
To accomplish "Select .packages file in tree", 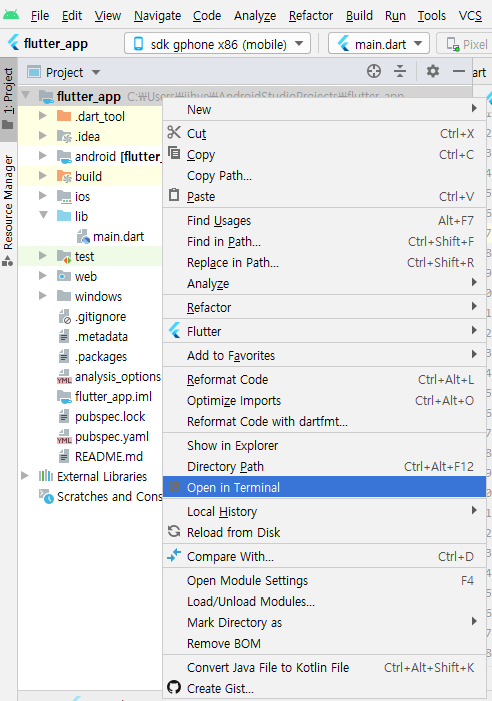I will pos(101,357).
